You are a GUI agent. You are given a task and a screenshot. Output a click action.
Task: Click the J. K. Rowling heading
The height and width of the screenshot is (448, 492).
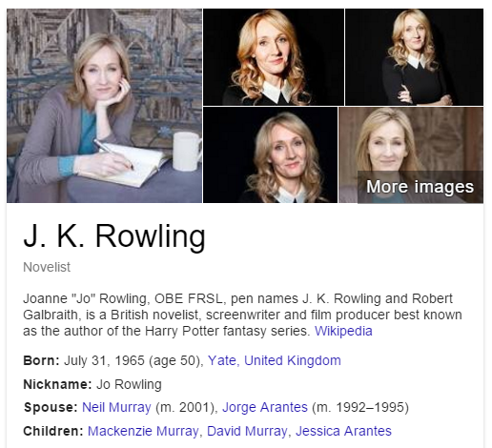click(x=114, y=235)
